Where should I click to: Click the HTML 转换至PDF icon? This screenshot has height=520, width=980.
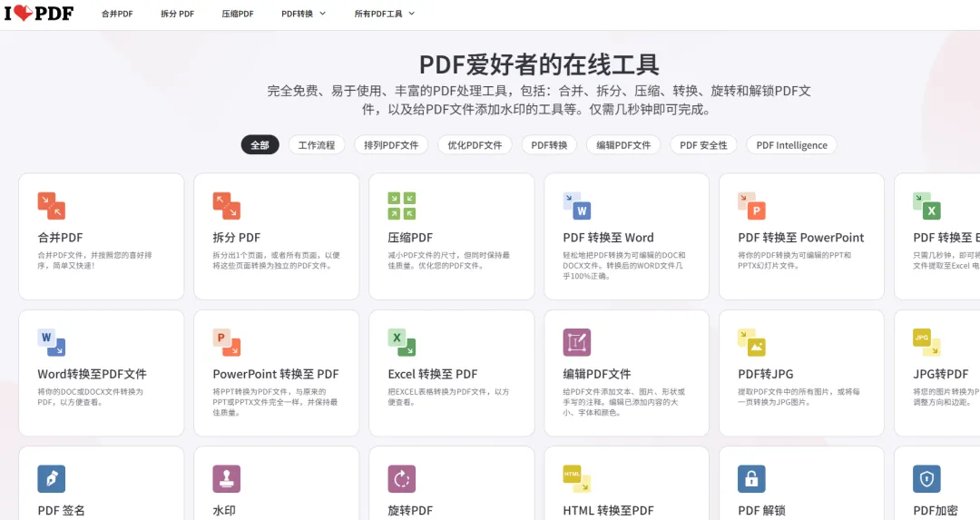tap(576, 479)
